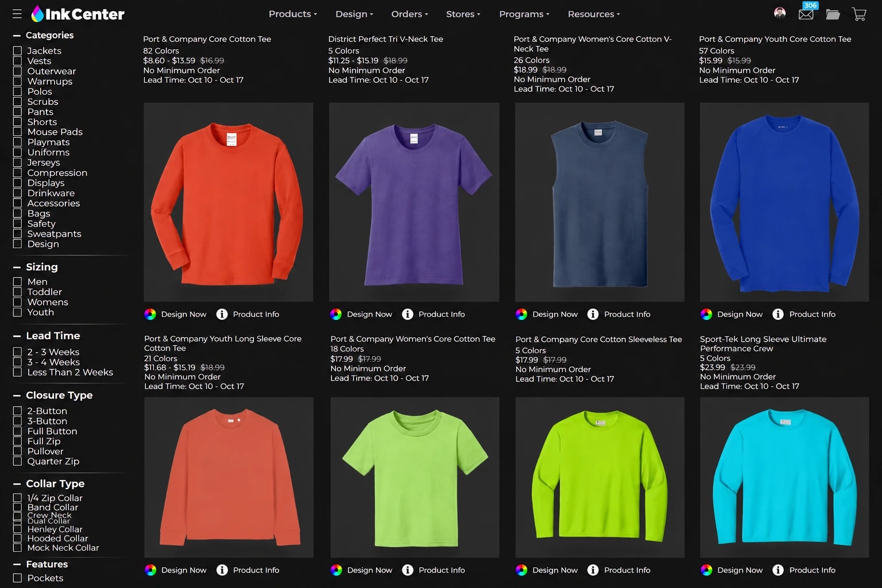The image size is (882, 588).
Task: Enable the Polos category filter
Action: tap(17, 91)
